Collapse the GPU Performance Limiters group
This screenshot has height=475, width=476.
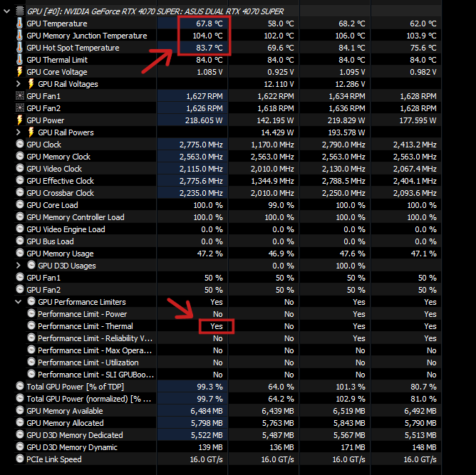19,302
